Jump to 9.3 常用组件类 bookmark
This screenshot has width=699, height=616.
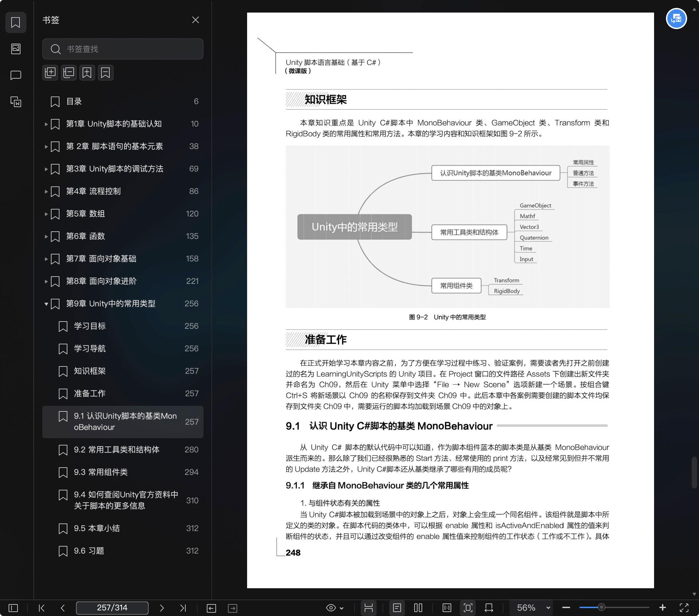[123, 472]
